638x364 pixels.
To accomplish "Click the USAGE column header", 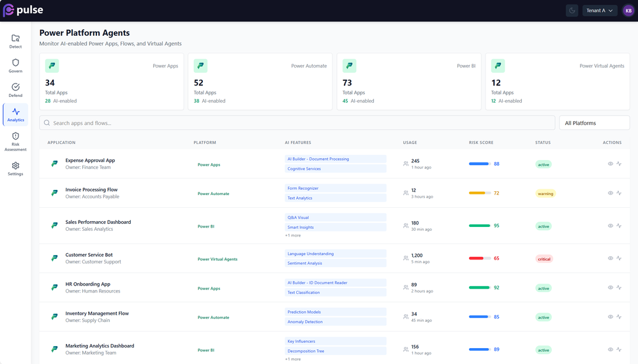I will click(x=410, y=142).
